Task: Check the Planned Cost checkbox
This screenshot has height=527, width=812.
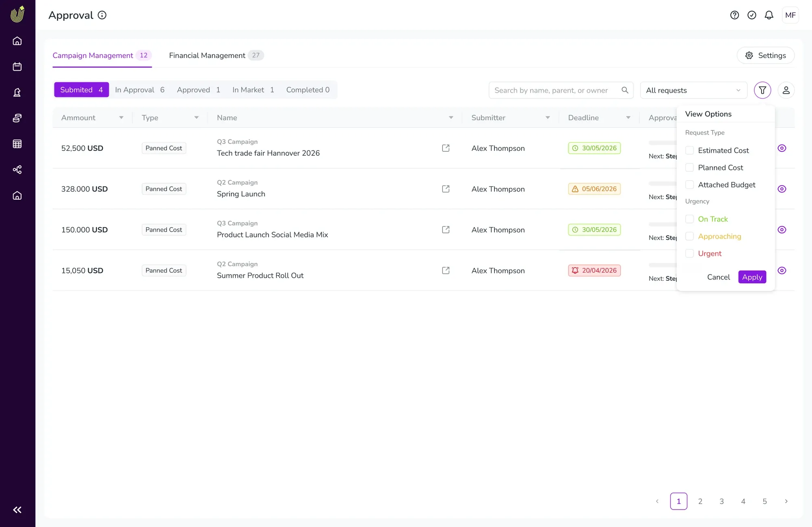Action: click(x=689, y=168)
